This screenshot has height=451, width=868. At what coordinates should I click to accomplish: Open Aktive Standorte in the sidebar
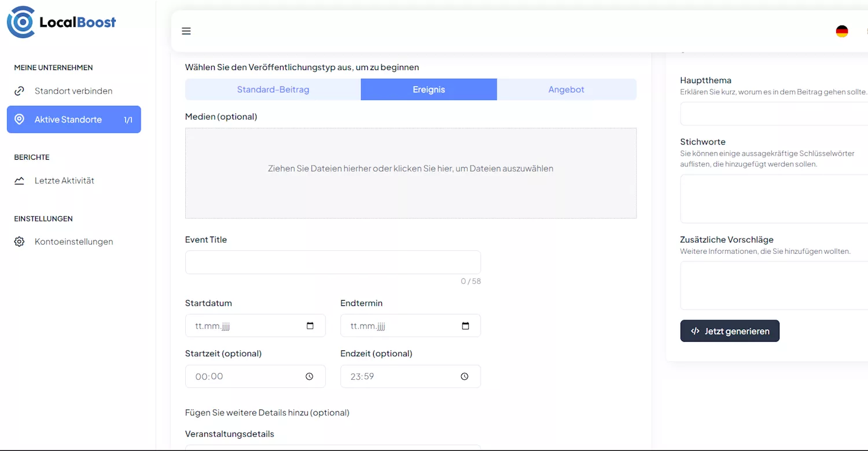point(73,120)
